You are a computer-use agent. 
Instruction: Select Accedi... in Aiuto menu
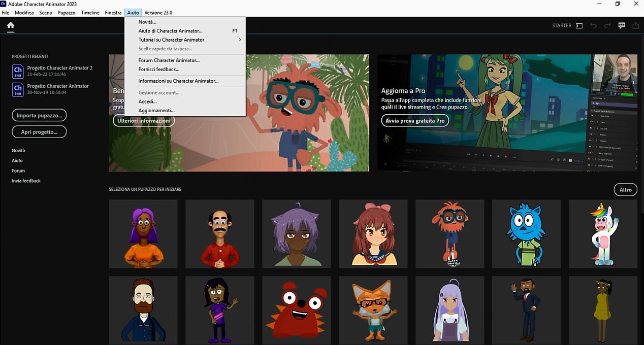(x=185, y=101)
